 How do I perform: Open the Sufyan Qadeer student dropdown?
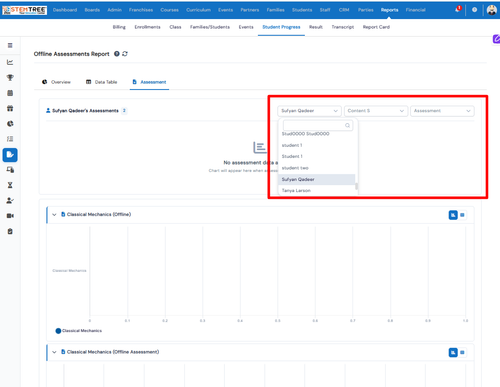309,111
